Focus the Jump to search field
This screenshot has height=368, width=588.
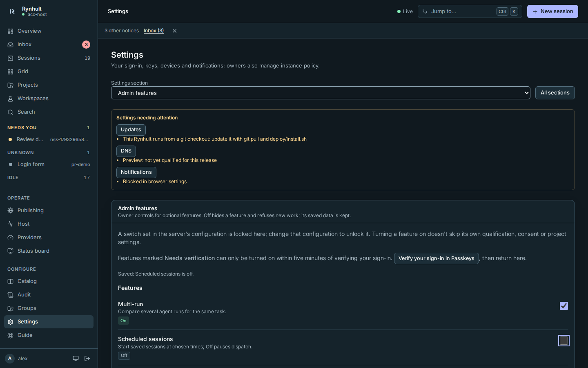click(x=470, y=11)
